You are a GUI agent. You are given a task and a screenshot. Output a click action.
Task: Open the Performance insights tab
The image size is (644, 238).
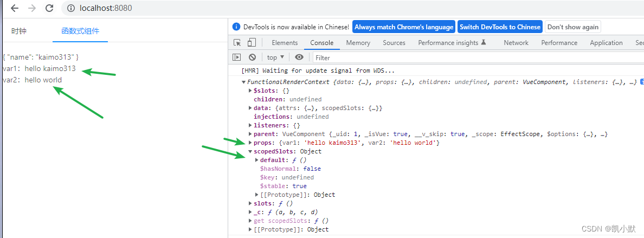click(x=452, y=43)
